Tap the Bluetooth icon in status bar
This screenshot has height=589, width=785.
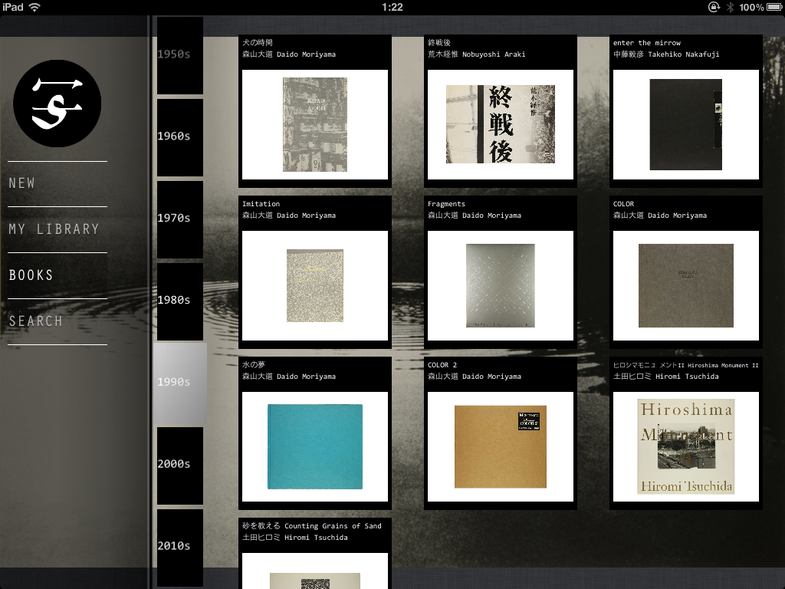[x=730, y=7]
